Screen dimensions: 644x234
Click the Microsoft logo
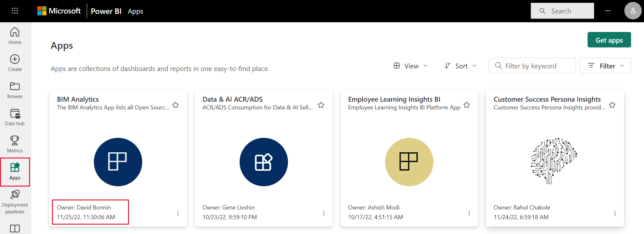click(x=59, y=11)
